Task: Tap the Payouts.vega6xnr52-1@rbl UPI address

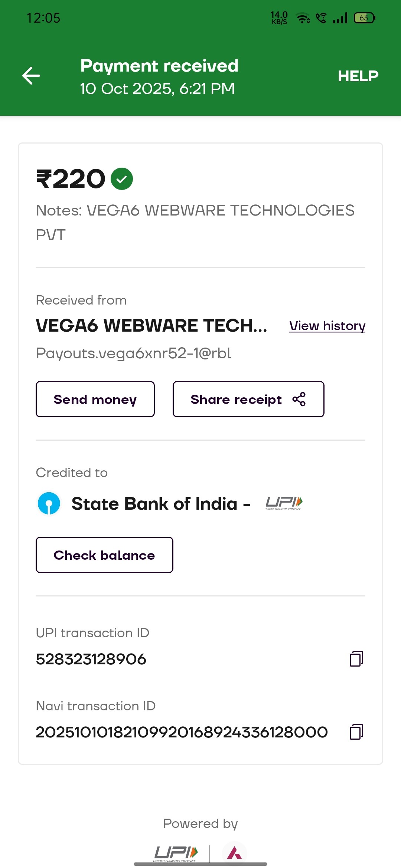Action: click(133, 353)
